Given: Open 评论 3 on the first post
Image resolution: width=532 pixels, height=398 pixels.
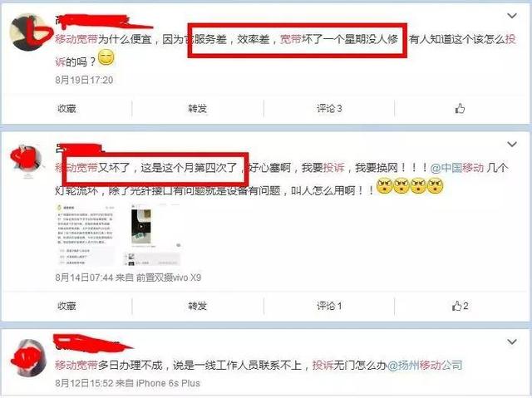Looking at the screenshot, I should pyautogui.click(x=329, y=109).
